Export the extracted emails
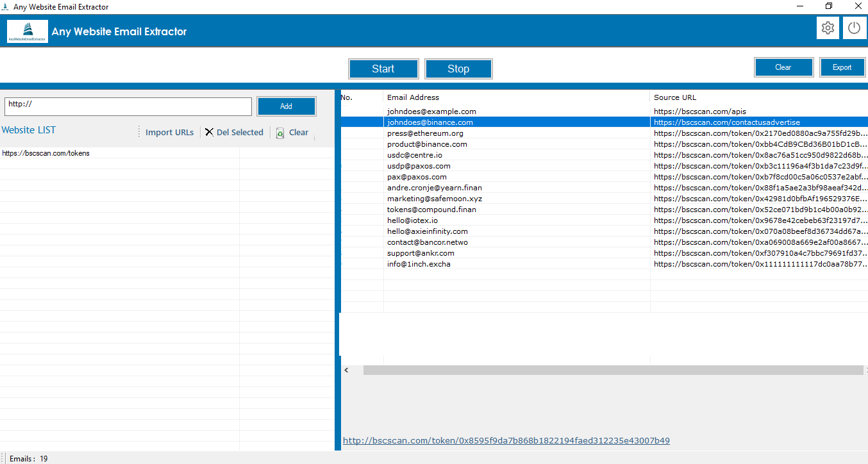 pos(842,67)
